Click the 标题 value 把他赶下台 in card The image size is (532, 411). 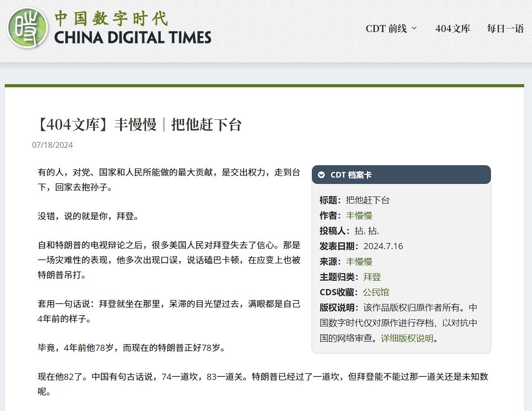(368, 200)
